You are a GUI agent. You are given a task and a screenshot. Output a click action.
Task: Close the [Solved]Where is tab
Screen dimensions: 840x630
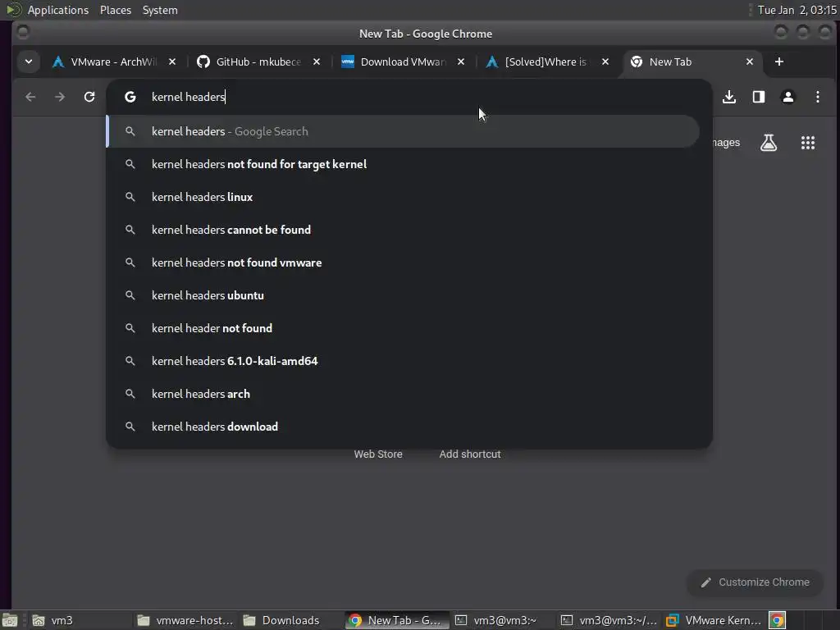(x=605, y=62)
